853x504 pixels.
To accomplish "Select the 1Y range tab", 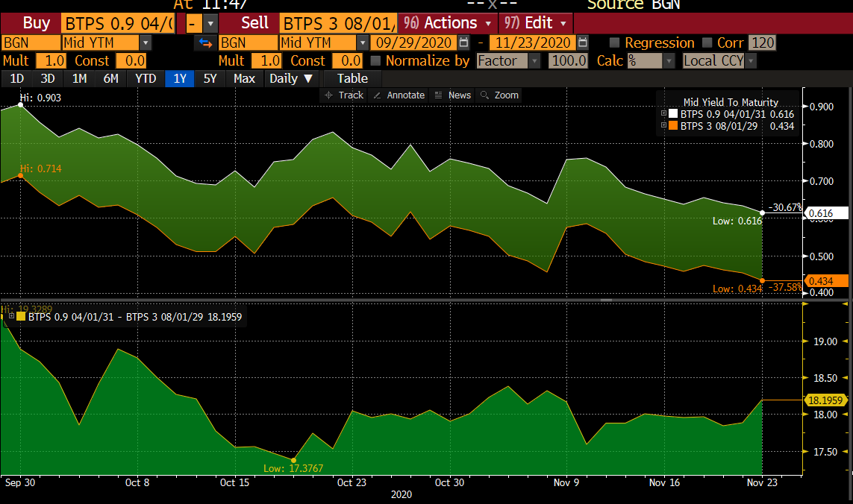I will pos(180,78).
